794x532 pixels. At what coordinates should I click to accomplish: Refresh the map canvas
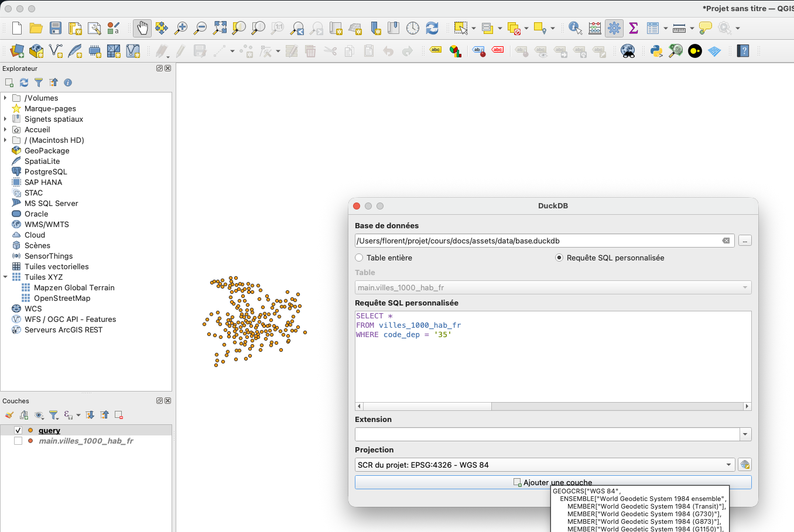[x=432, y=28]
